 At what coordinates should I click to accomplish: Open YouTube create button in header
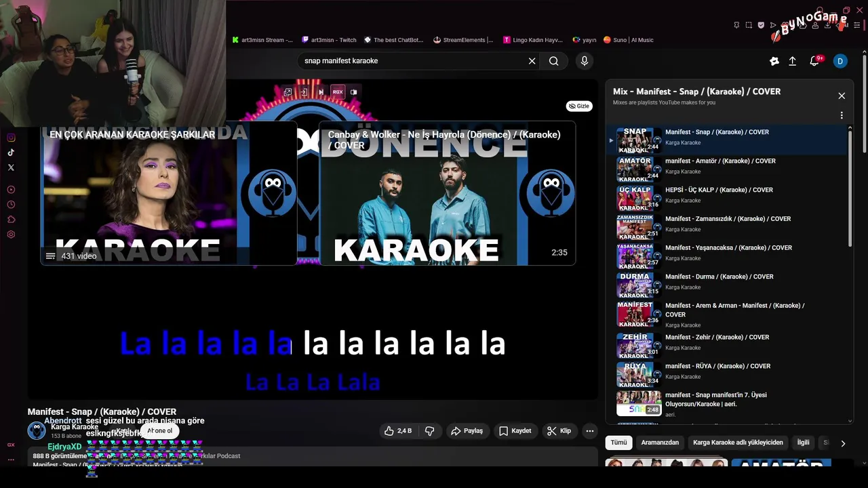coord(774,61)
